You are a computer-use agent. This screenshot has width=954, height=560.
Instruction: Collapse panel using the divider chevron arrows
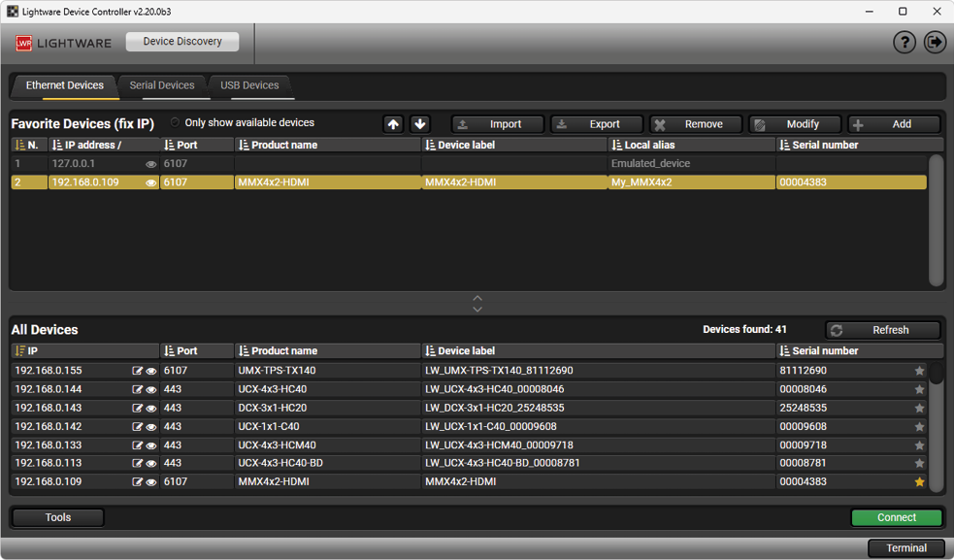click(x=477, y=304)
